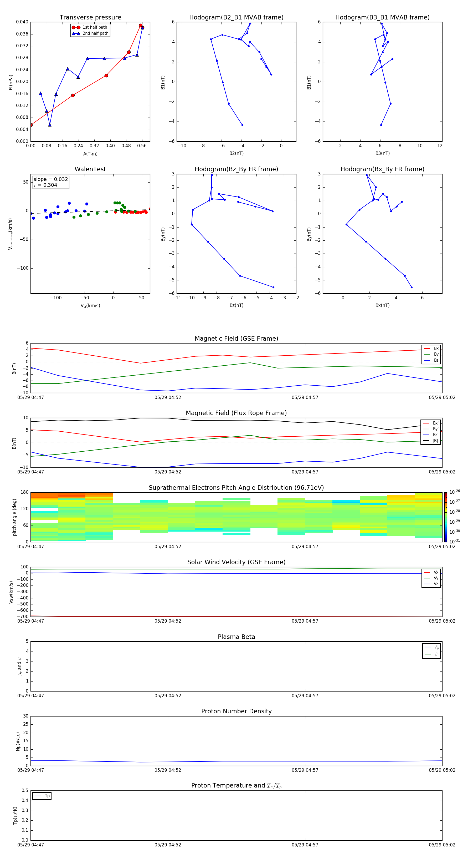Click 'Proton Number Density' plot title
Viewport: 473px width, 868px height.
pyautogui.click(x=236, y=711)
